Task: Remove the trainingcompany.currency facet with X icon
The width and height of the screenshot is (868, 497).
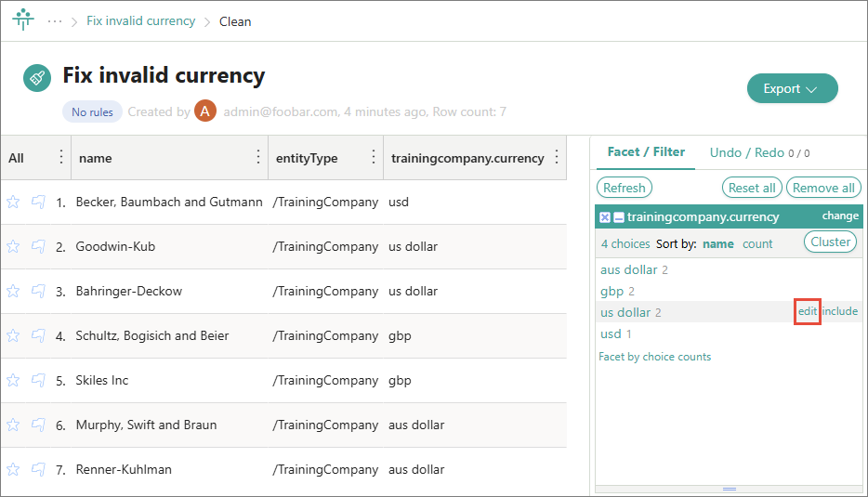Action: pos(605,217)
